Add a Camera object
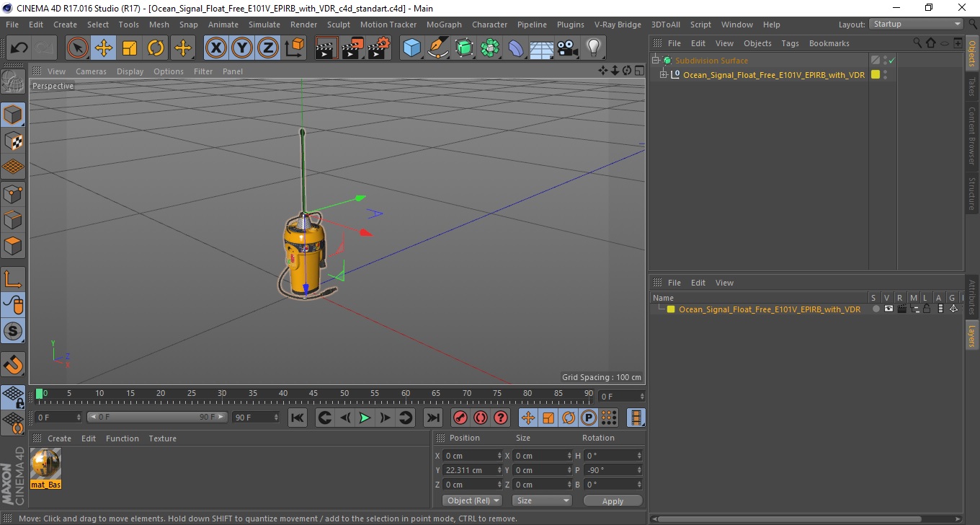Image resolution: width=980 pixels, height=525 pixels. [568, 48]
